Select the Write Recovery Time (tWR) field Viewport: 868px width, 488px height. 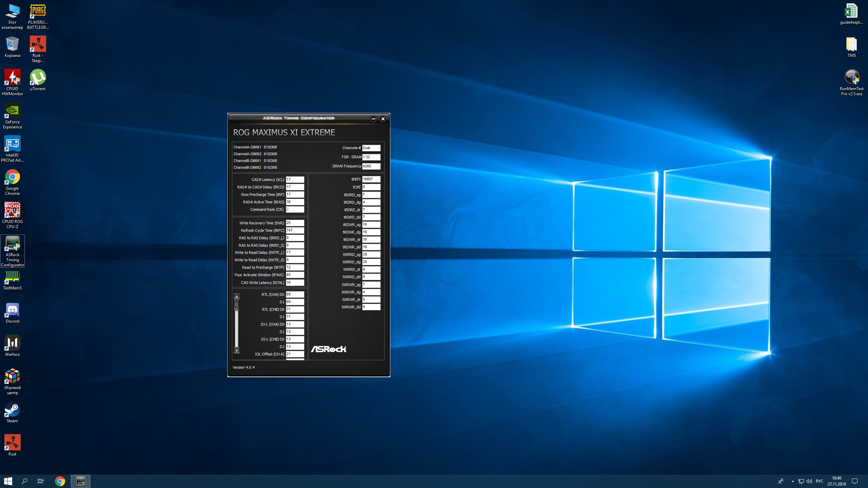tap(295, 223)
